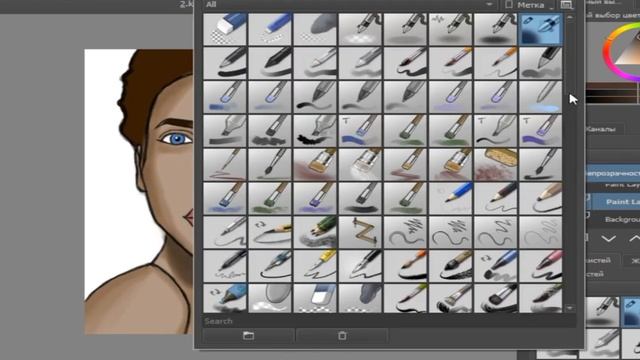The image size is (640, 360).
Task: Select the yellow-handled pen preset
Action: click(x=315, y=266)
